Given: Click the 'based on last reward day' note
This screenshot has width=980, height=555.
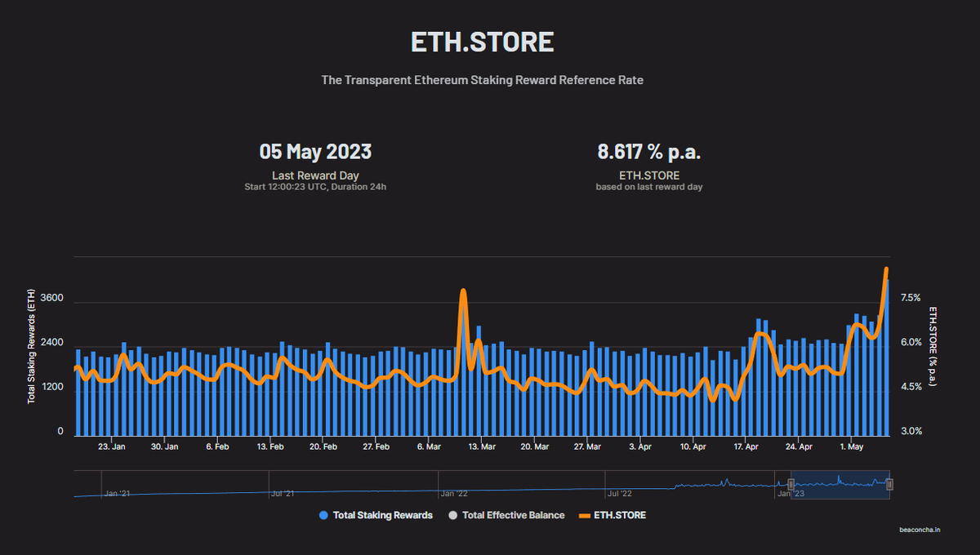Looking at the screenshot, I should [649, 187].
